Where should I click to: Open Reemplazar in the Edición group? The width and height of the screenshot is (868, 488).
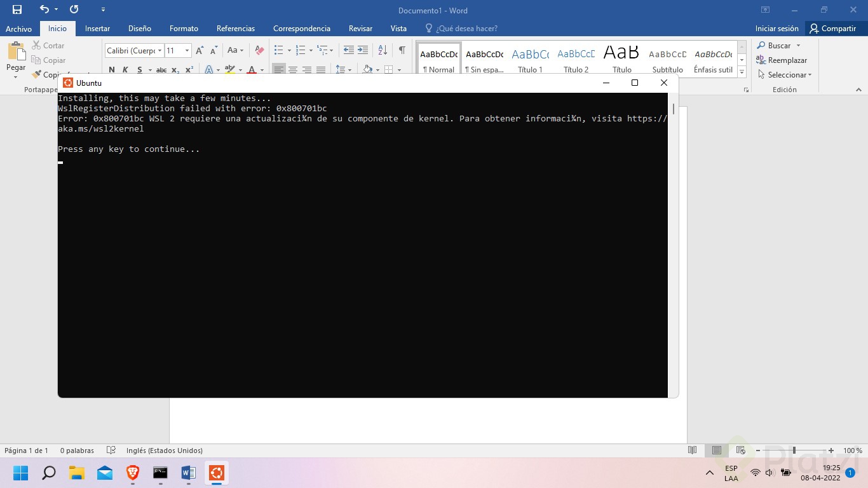click(782, 60)
